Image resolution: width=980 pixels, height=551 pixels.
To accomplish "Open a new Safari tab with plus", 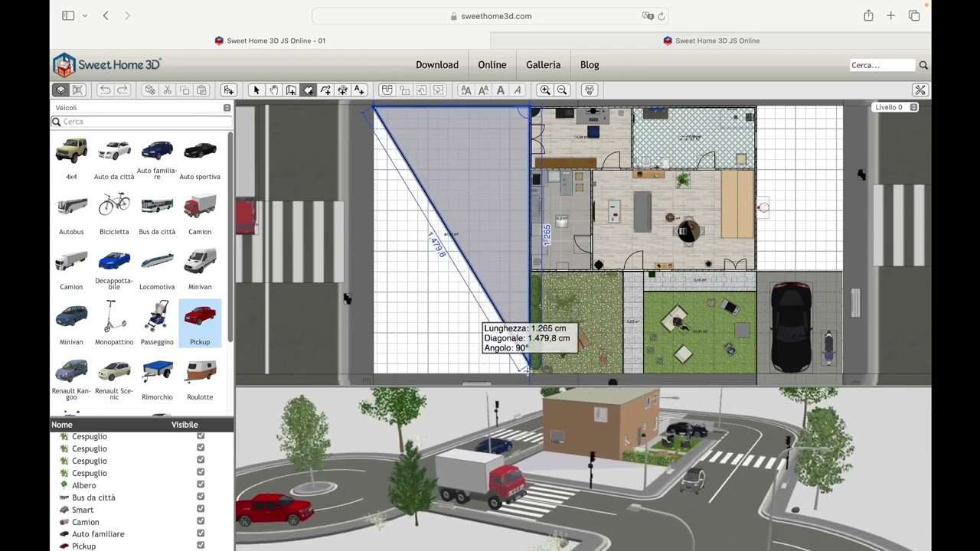I will [890, 15].
